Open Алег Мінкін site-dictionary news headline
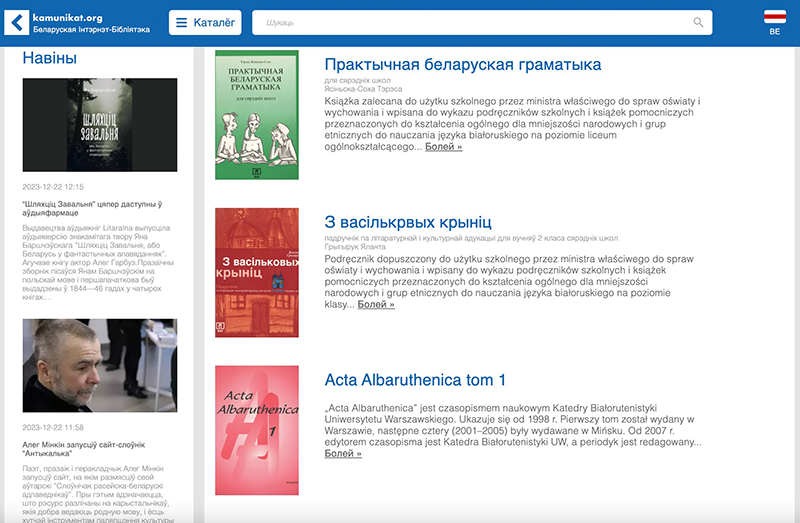Screen dimensions: 800x523 (x=84, y=449)
